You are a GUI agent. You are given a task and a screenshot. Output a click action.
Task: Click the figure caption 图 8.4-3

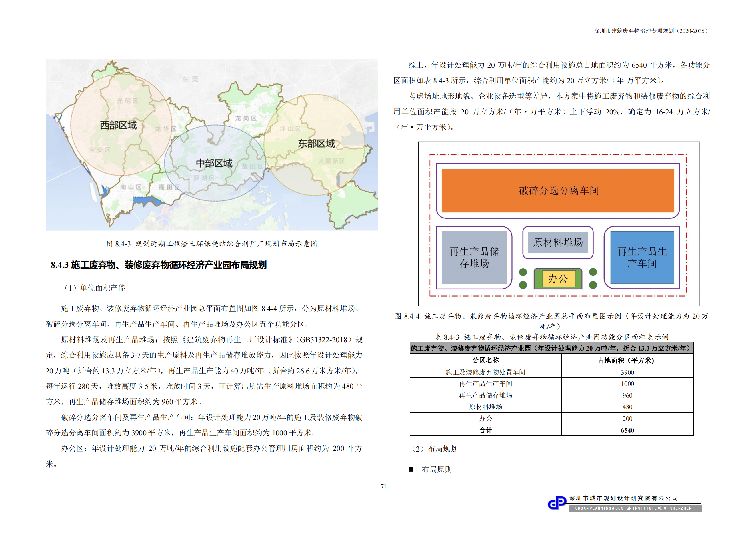(212, 244)
